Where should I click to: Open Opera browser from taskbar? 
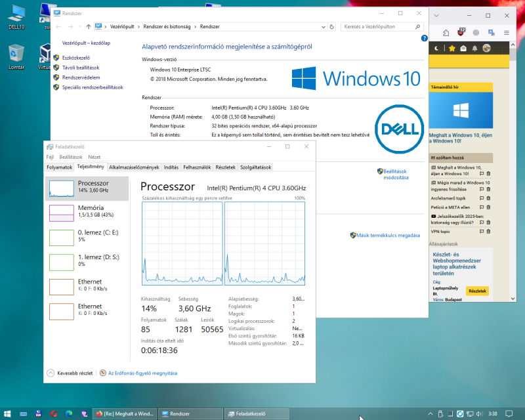54,414
